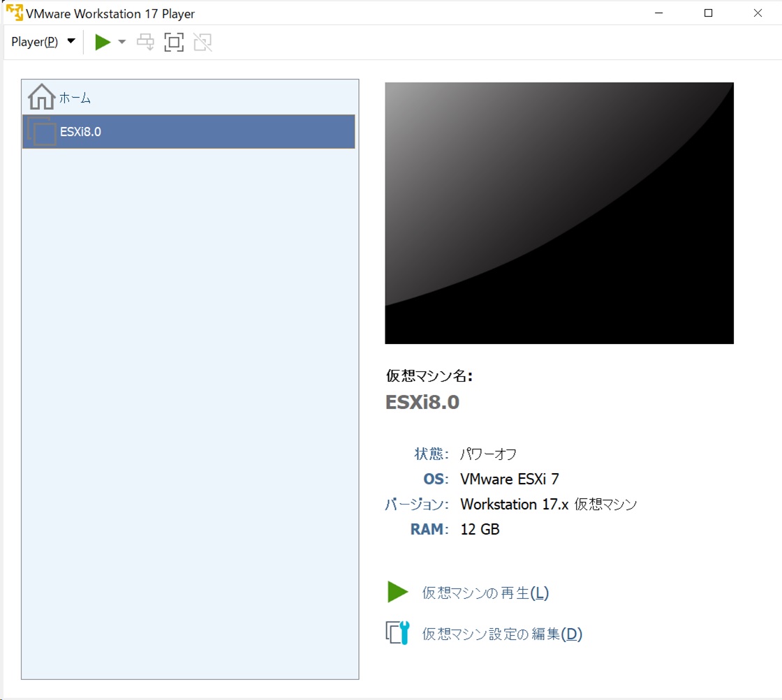
Task: Click the large ESXi8.0 machine name heading
Action: point(422,403)
